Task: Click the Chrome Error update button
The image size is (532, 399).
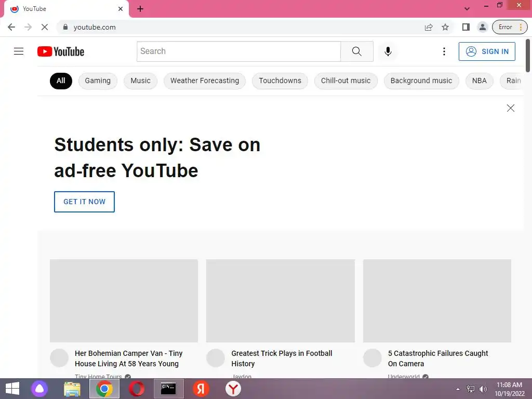Action: pyautogui.click(x=510, y=27)
